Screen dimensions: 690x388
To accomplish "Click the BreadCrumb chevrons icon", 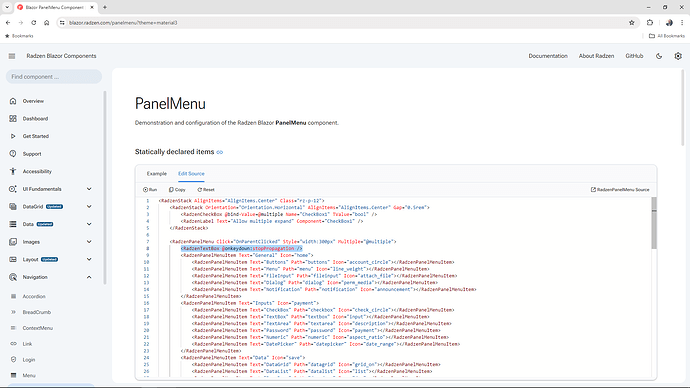I will pyautogui.click(x=13, y=312).
